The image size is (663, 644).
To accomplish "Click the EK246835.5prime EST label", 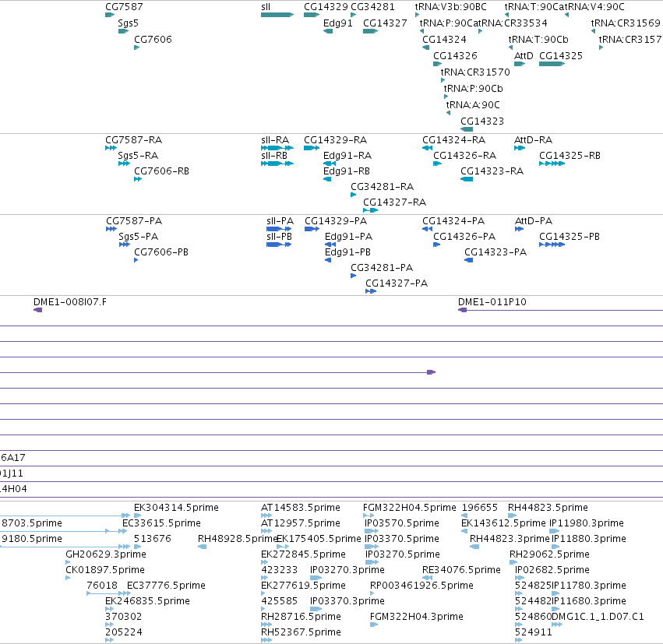I will click(x=147, y=601).
